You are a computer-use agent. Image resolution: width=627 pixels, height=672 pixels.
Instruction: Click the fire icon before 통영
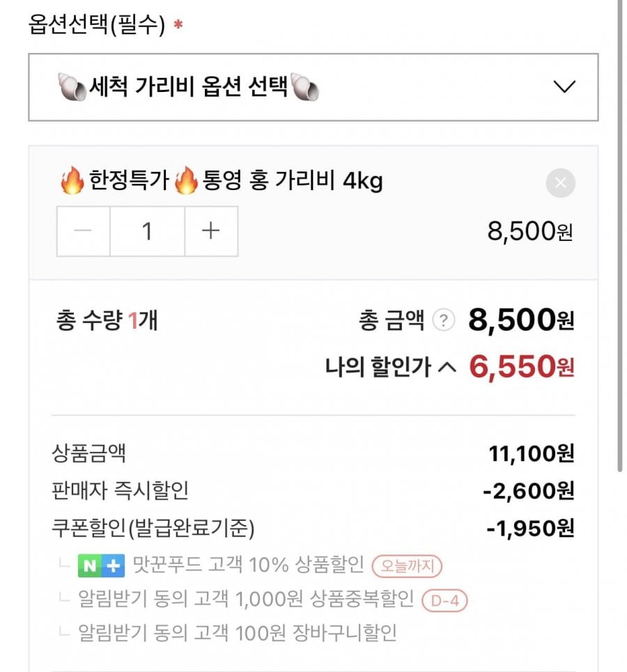[186, 182]
